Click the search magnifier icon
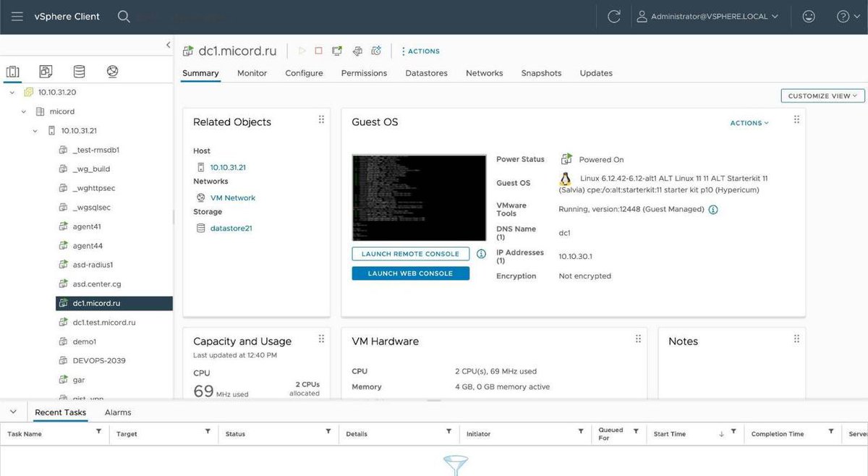The image size is (868, 476). [x=124, y=16]
